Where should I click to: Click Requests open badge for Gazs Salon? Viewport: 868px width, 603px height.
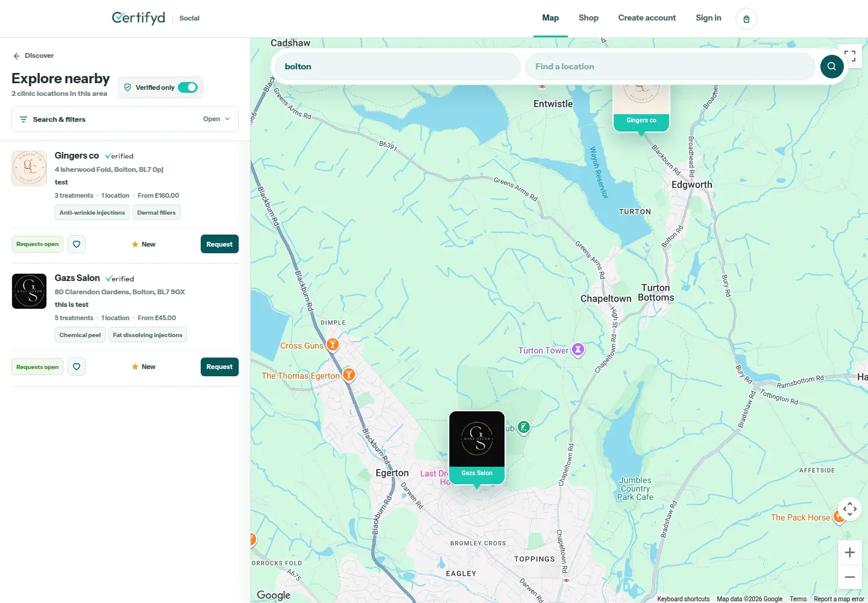point(37,367)
